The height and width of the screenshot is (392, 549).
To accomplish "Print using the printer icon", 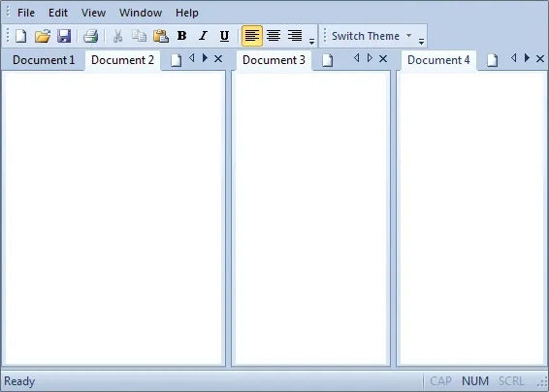I will [x=90, y=36].
